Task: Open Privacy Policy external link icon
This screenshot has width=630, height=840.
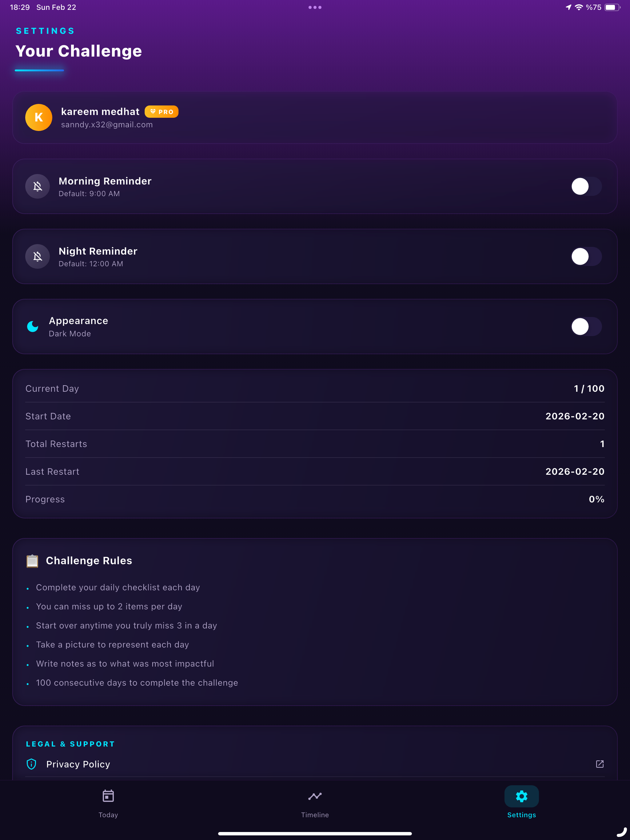Action: point(600,764)
